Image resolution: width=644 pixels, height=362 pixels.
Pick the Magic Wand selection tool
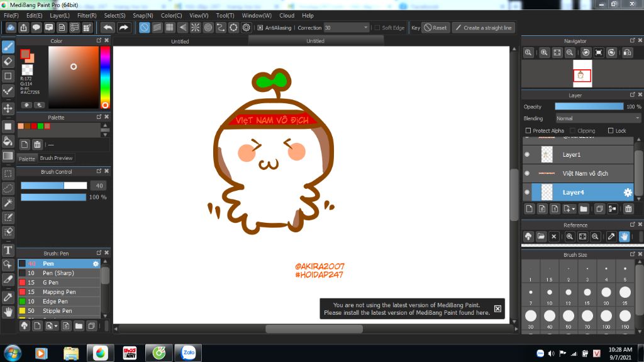tap(8, 203)
